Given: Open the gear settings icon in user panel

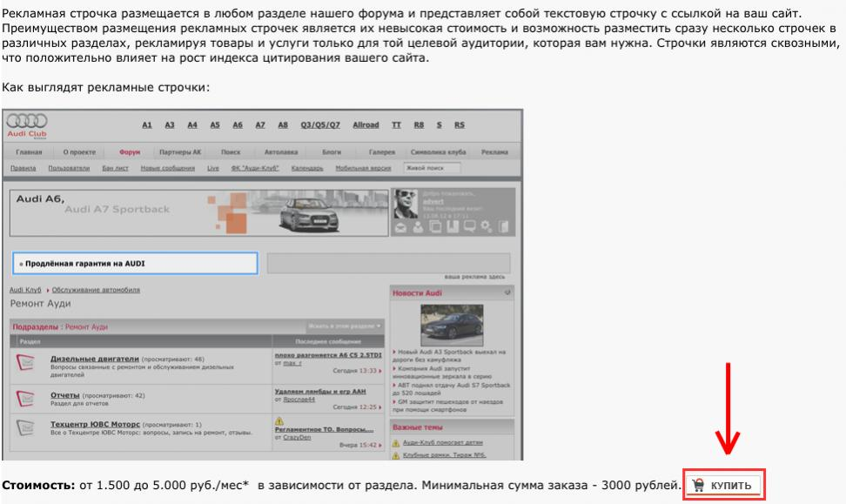Looking at the screenshot, I should coord(487,226).
